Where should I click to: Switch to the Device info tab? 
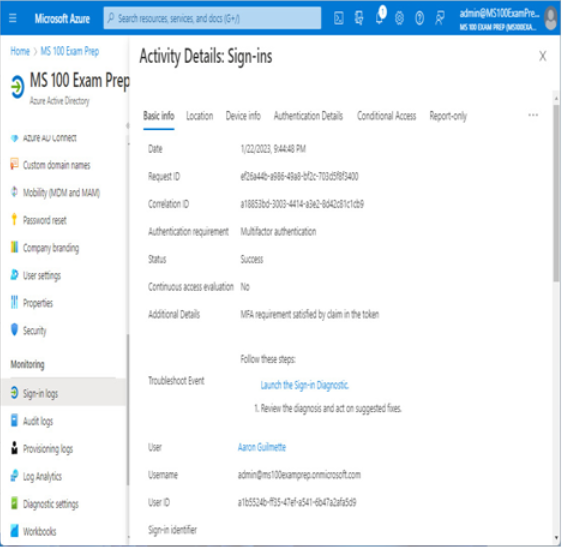243,116
